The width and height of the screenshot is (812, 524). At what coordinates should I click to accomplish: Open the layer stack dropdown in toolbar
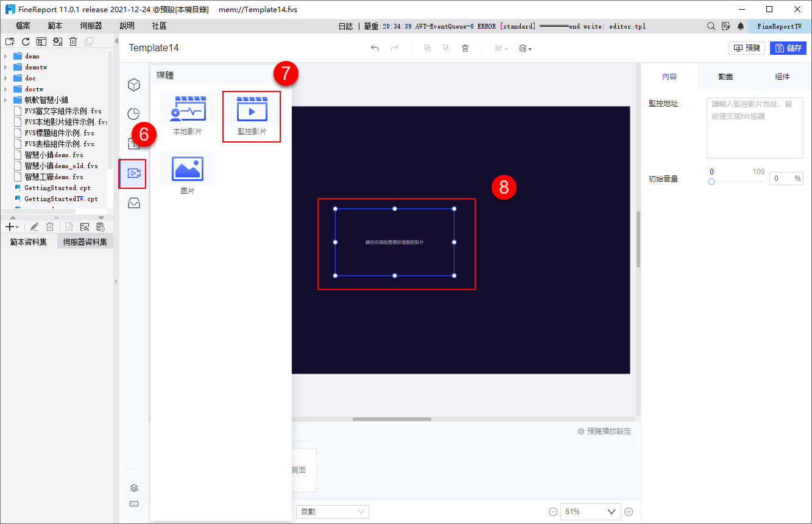tap(525, 48)
